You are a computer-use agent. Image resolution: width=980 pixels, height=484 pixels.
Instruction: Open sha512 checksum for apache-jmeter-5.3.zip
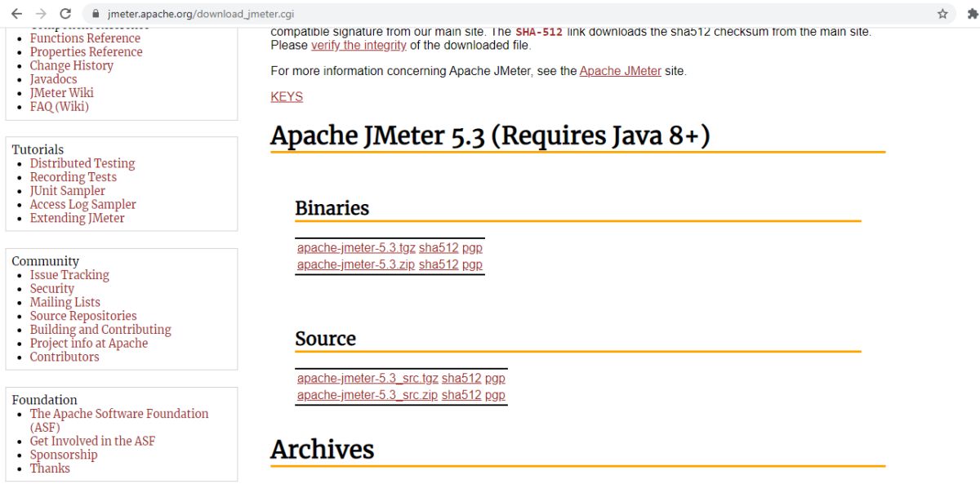439,264
